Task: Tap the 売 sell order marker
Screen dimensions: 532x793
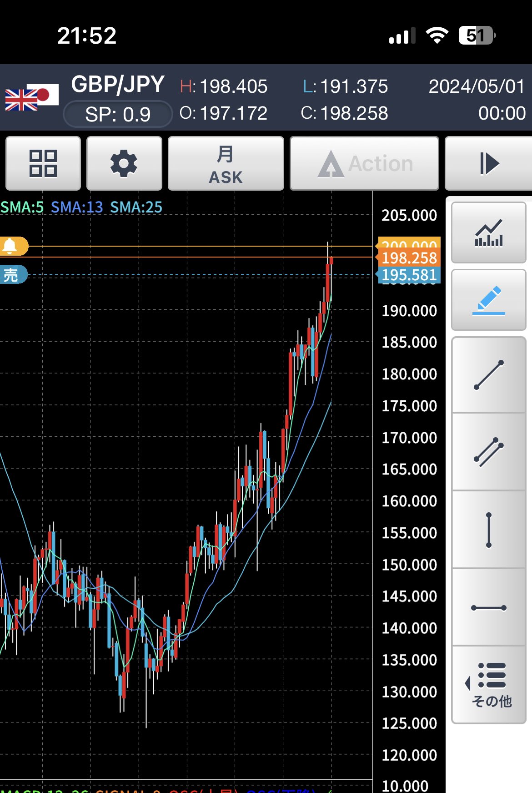Action: pos(13,275)
